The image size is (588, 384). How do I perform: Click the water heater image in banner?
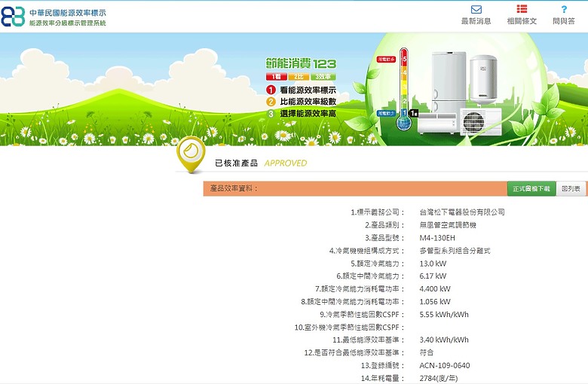pyautogui.click(x=483, y=79)
